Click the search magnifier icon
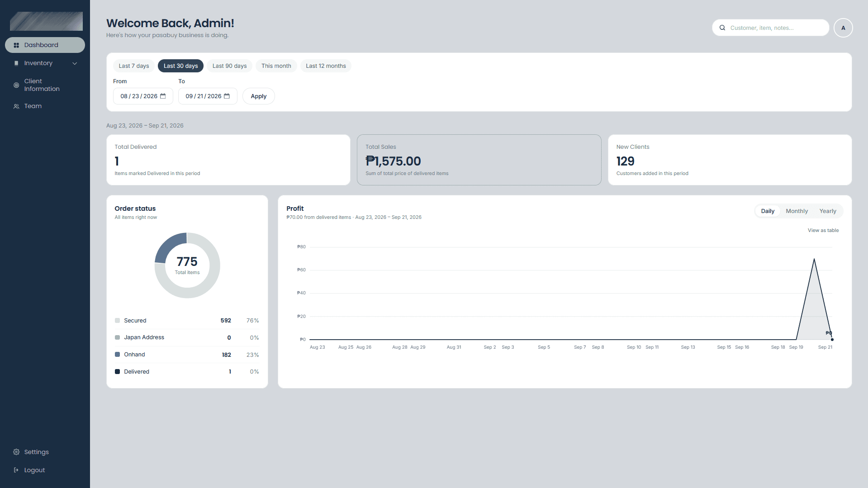Viewport: 868px width, 488px height. [x=722, y=28]
